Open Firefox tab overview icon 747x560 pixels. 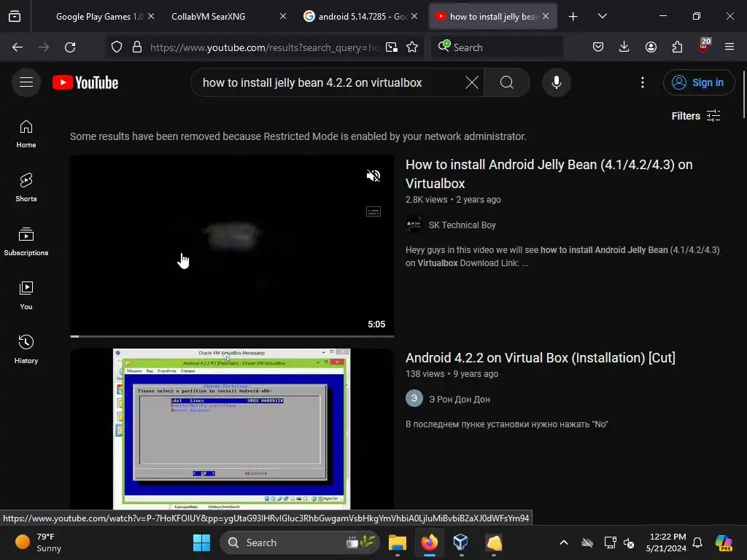coord(15,16)
